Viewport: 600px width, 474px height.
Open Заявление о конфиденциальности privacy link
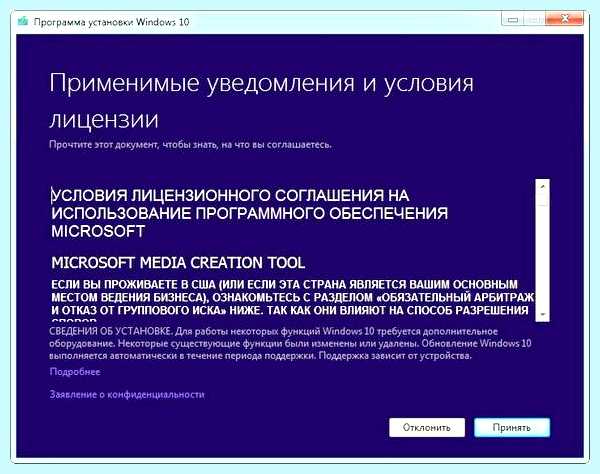pos(127,394)
